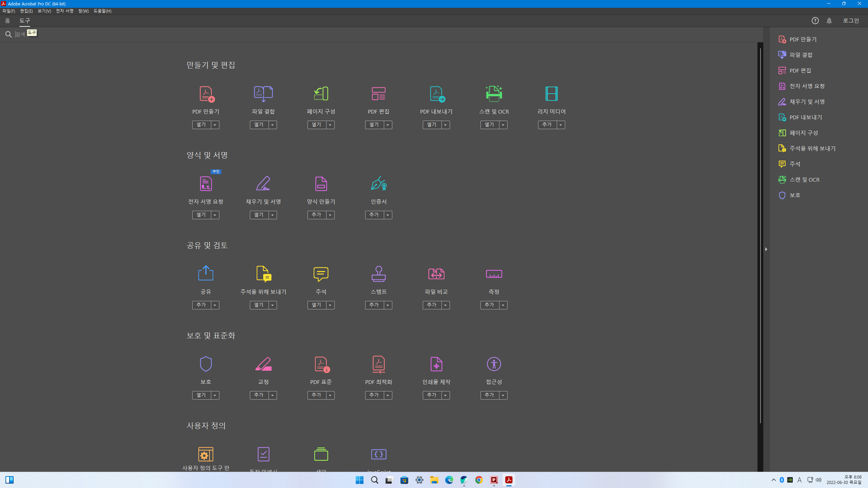Switch to the 홈 tab
The height and width of the screenshot is (488, 868).
(x=7, y=21)
